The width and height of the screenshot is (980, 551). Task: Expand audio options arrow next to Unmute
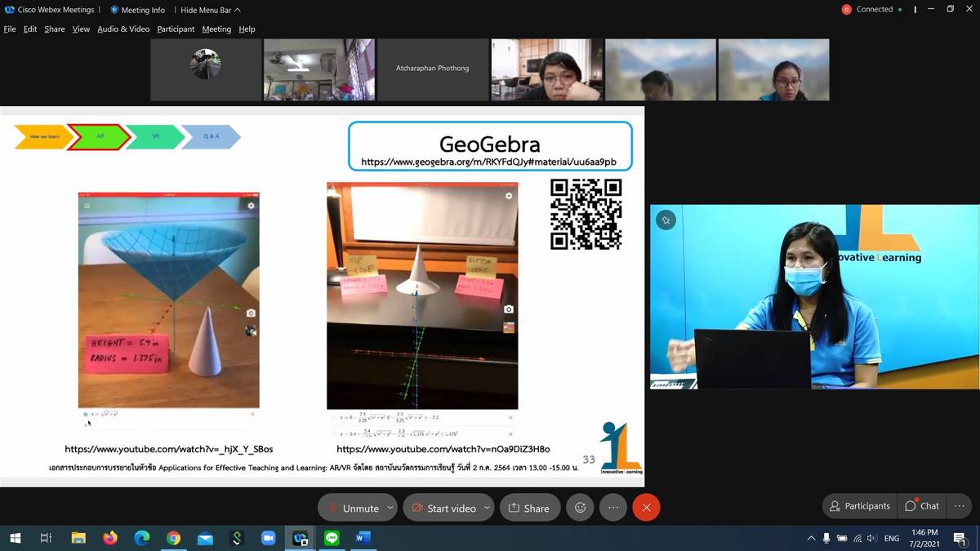[x=390, y=508]
